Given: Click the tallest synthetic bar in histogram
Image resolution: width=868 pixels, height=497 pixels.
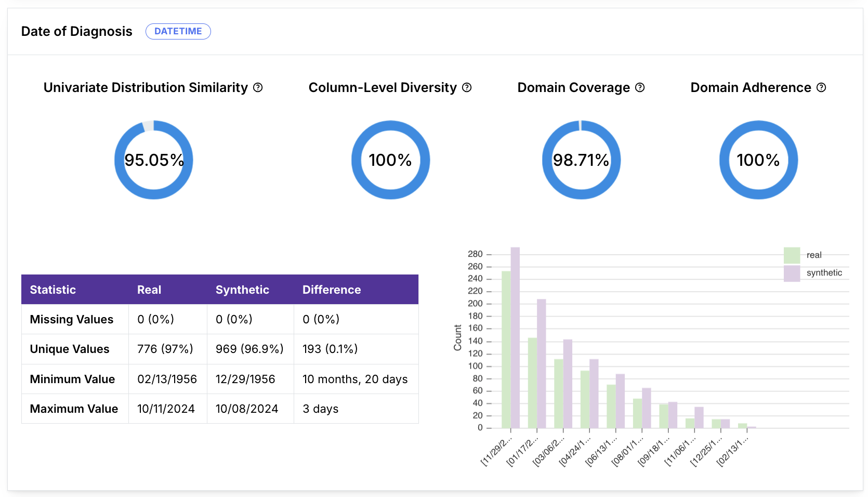Looking at the screenshot, I should click(515, 337).
